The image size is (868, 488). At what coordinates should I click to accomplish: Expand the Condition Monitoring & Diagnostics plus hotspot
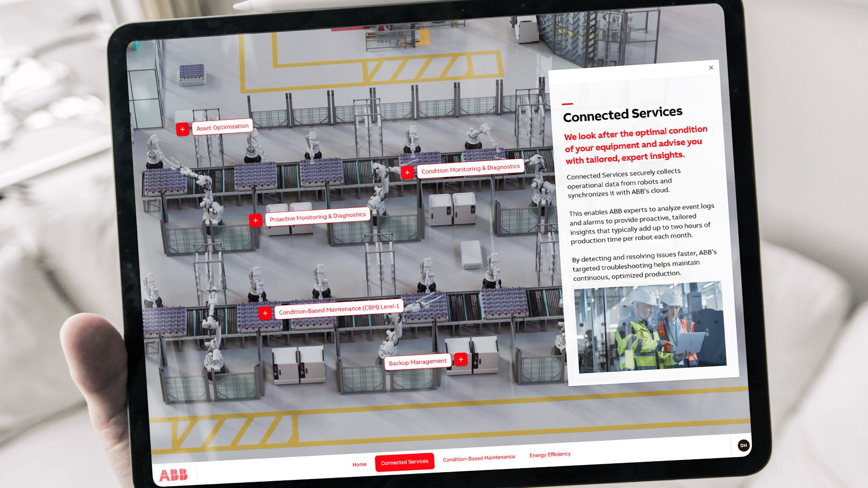click(x=407, y=172)
